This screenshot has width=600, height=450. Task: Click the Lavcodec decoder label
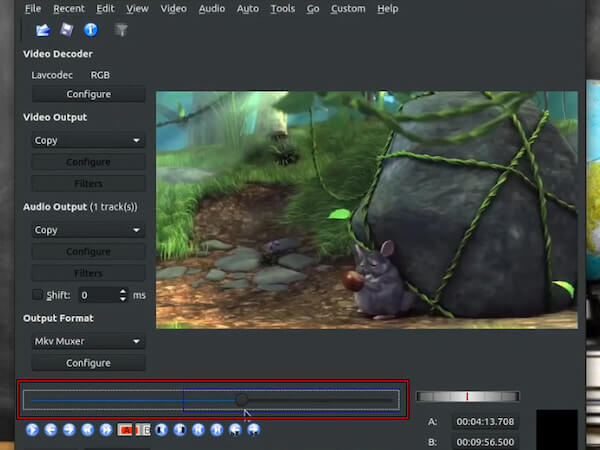[52, 75]
